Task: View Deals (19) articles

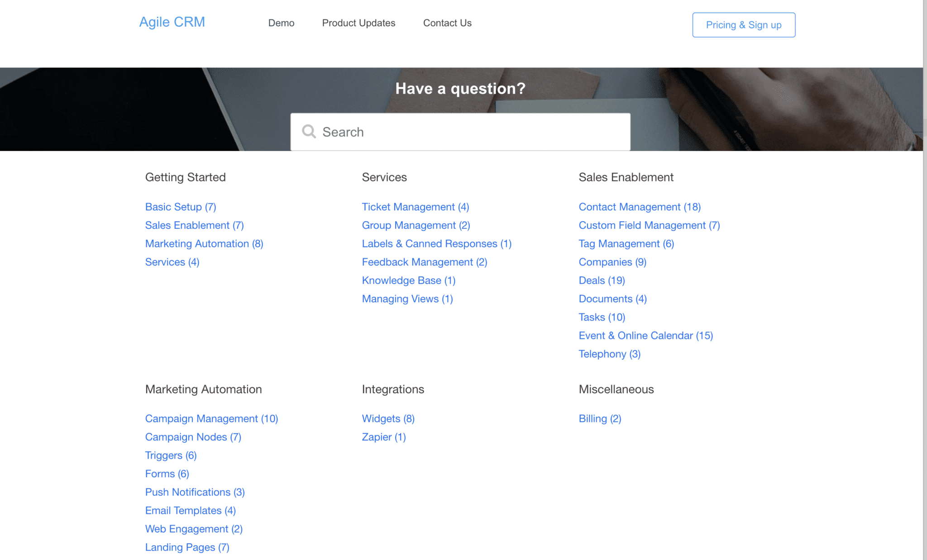Action: [601, 280]
